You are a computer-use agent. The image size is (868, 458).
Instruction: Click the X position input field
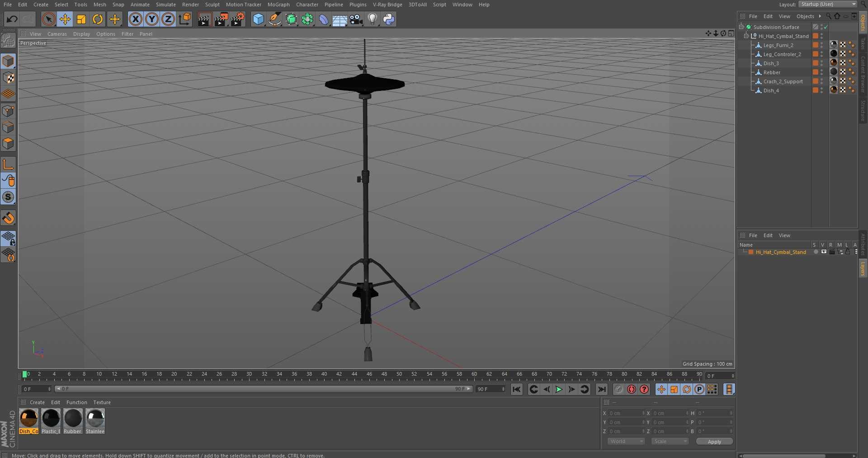pyautogui.click(x=627, y=413)
